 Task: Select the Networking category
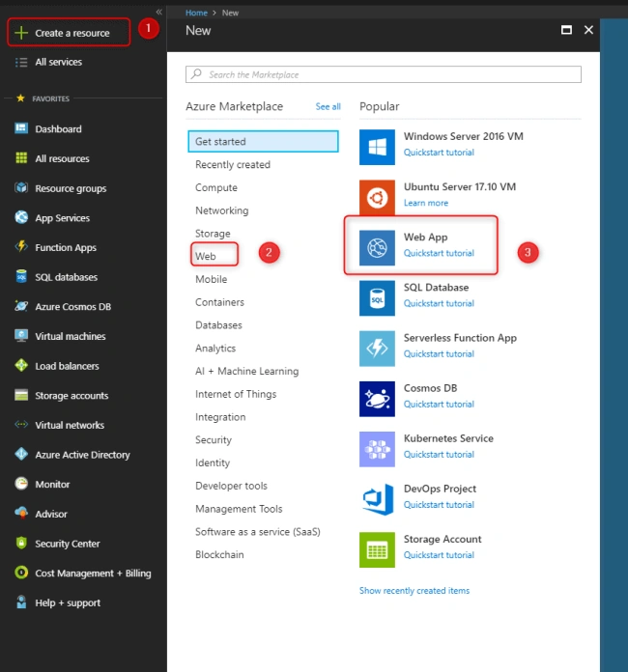click(x=222, y=210)
